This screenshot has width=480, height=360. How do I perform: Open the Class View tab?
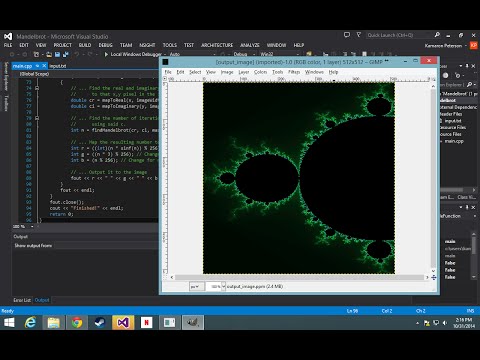coord(466,197)
